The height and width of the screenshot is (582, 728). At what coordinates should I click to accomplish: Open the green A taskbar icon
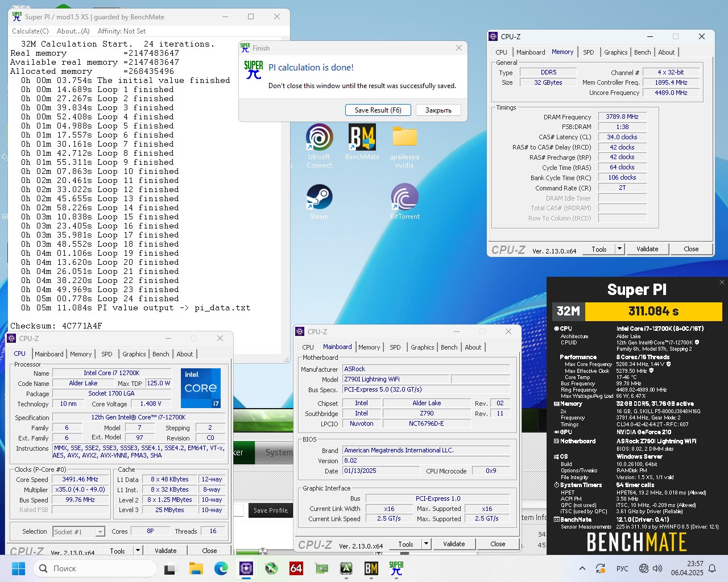click(x=346, y=568)
